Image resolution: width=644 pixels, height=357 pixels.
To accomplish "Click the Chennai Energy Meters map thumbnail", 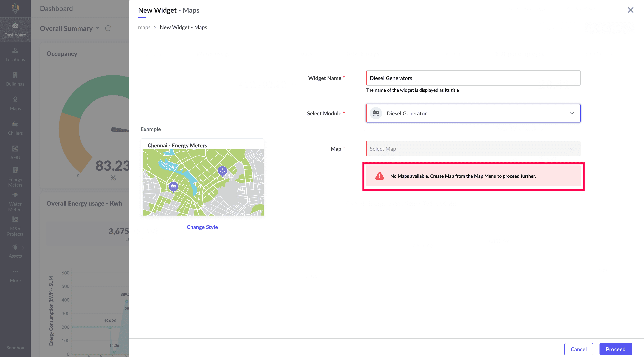I will point(203,182).
